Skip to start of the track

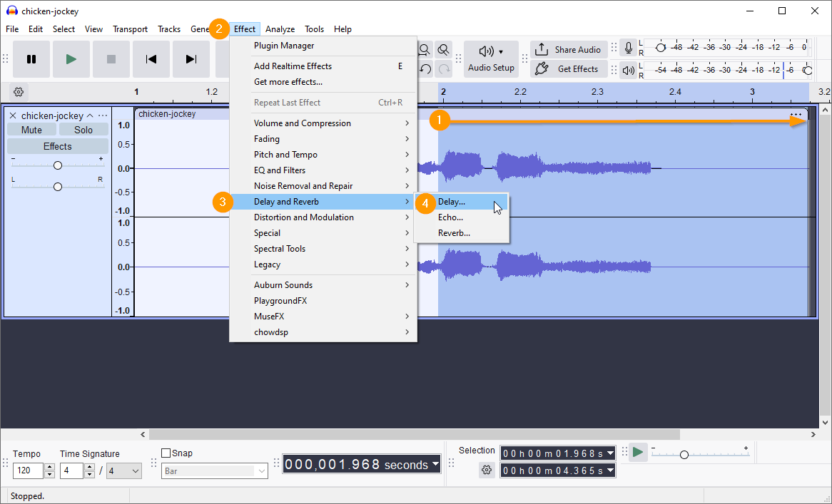click(x=151, y=59)
